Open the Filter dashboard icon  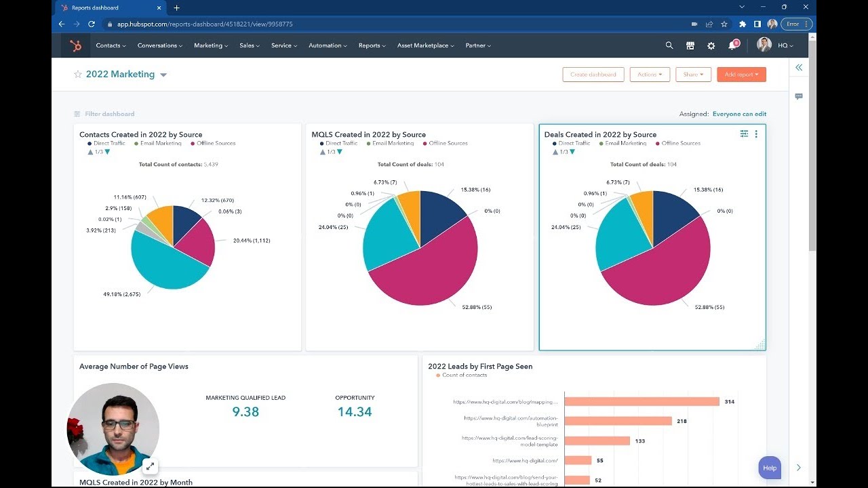pyautogui.click(x=77, y=114)
